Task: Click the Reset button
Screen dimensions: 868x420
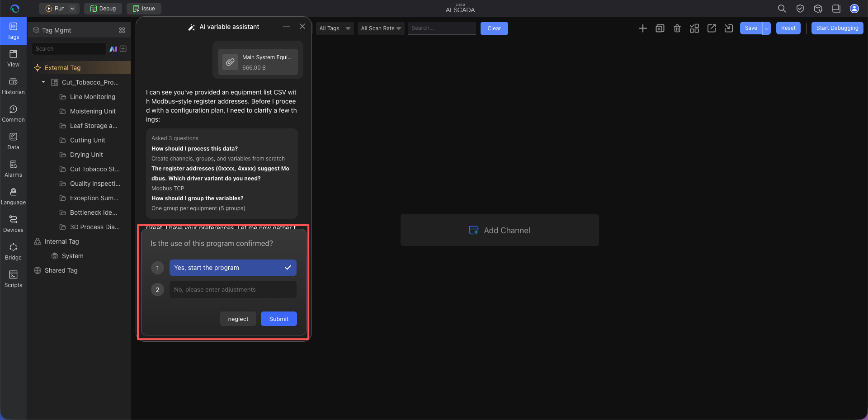Action: coord(788,28)
